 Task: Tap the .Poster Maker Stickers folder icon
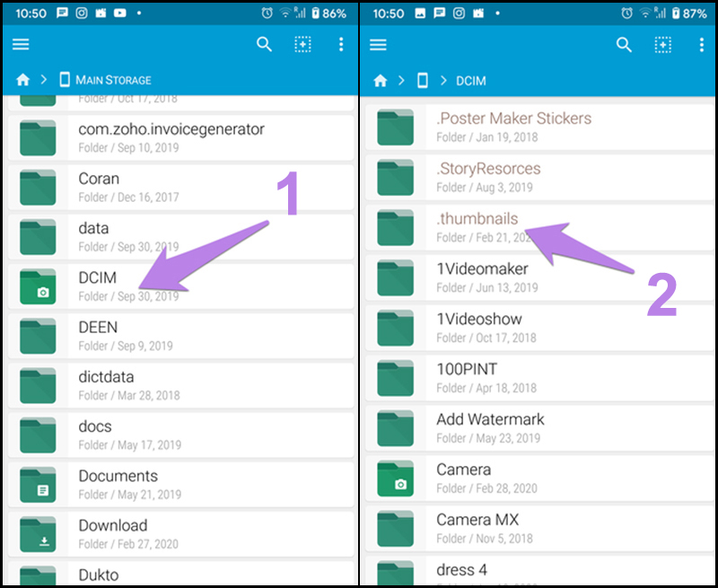coord(395,127)
